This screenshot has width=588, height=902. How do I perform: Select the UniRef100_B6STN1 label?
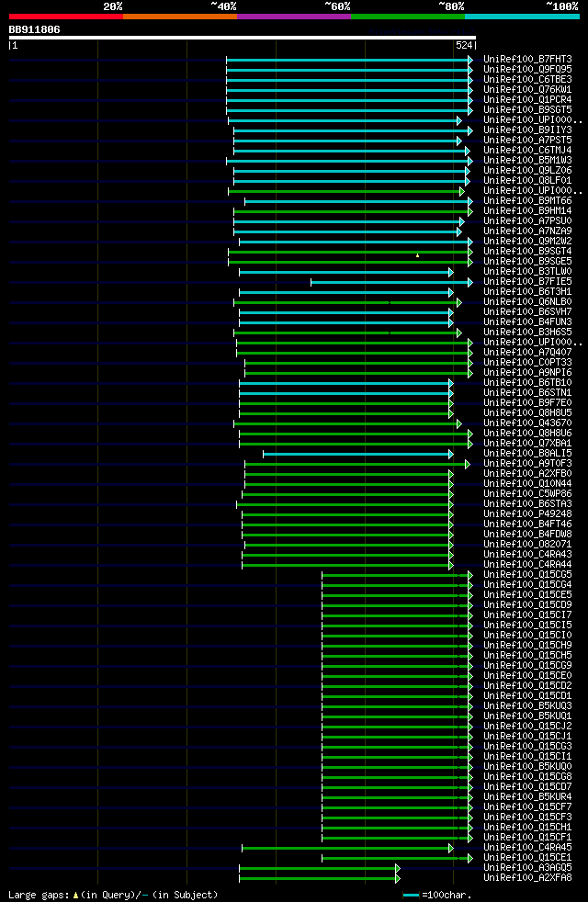(527, 393)
